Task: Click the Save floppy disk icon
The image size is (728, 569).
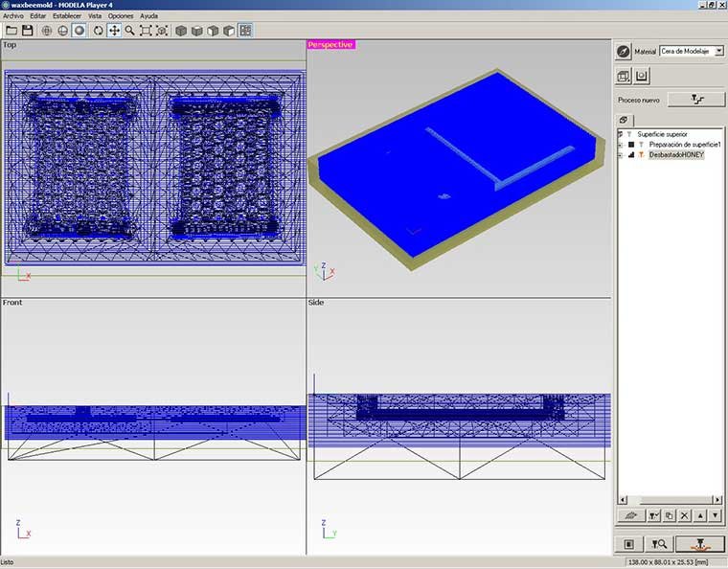Action: pyautogui.click(x=28, y=31)
